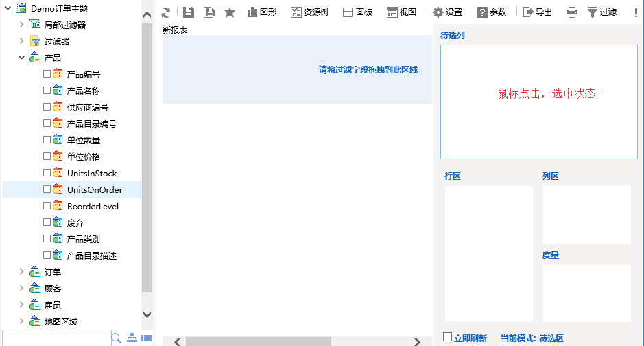Image resolution: width=644 pixels, height=346 pixels.
Task: Expand the 过滤器 node
Action: click(21, 41)
